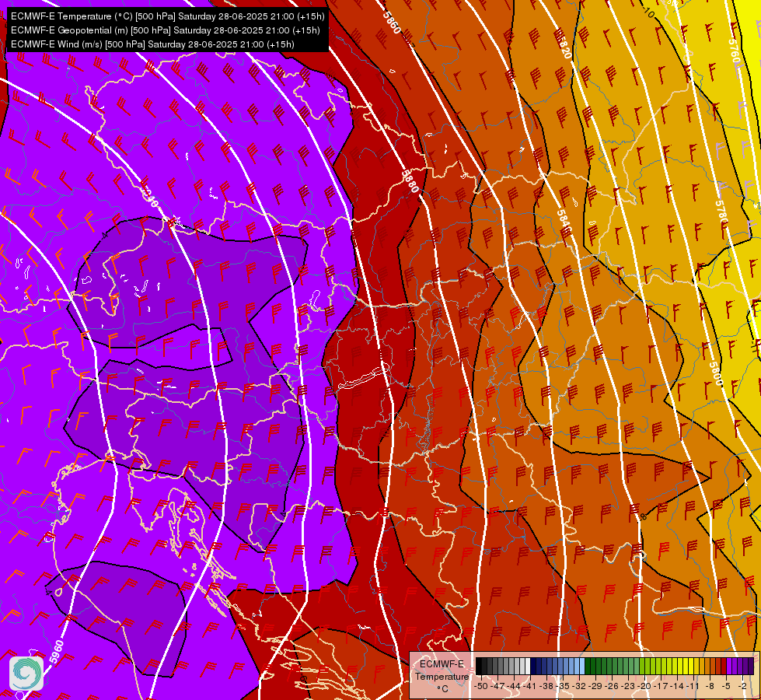
Task: Click the -11 legend tick label
Action: pyautogui.click(x=693, y=686)
